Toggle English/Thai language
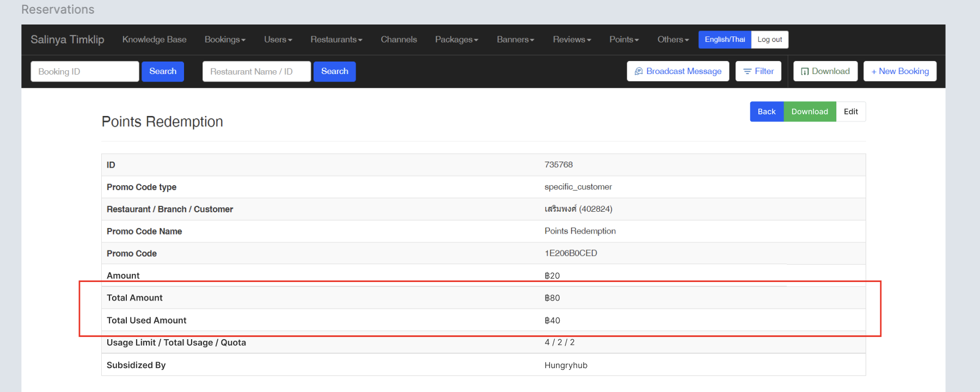This screenshot has width=980, height=392. 725,40
